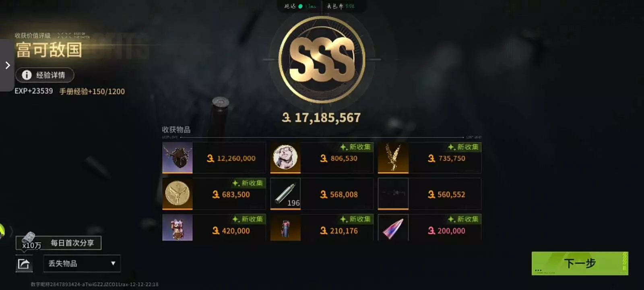Select the crystal shard item worth 200,000
This screenshot has width=644, height=290.
[x=393, y=228]
